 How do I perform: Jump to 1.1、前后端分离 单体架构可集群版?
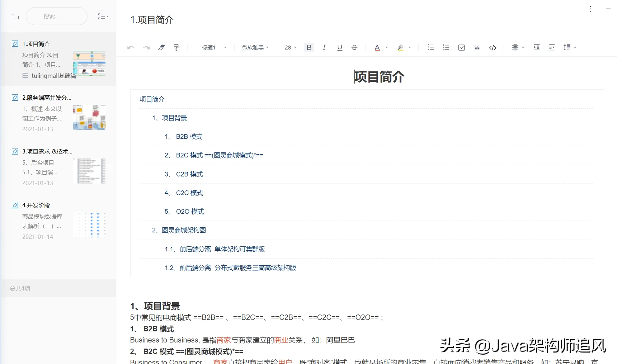click(x=215, y=249)
